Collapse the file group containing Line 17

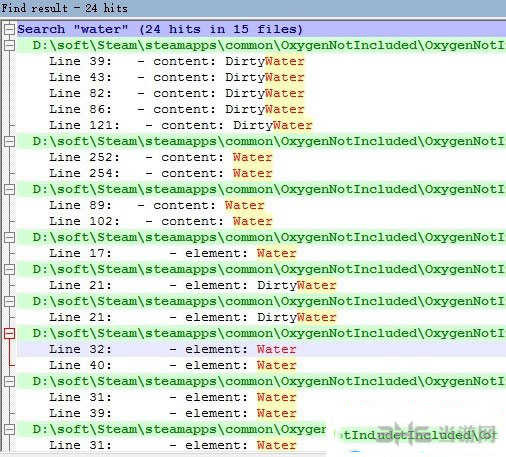point(9,237)
